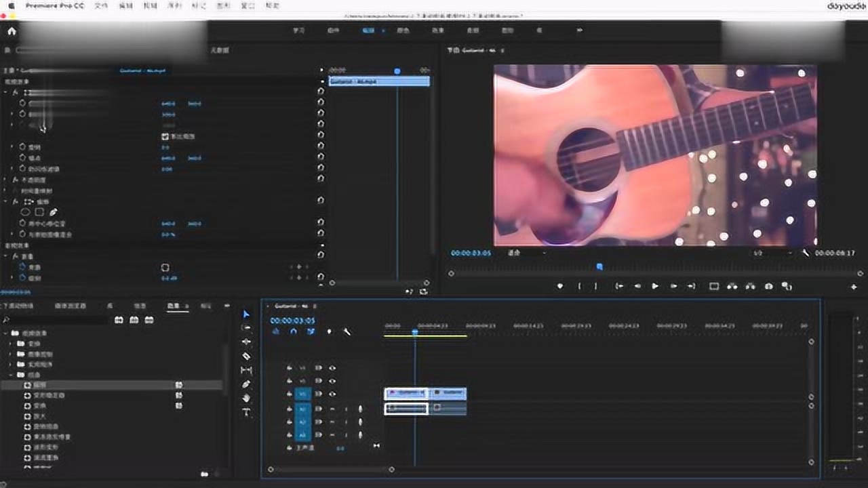
Task: Click the ellipse mask shape icon
Action: [26, 212]
